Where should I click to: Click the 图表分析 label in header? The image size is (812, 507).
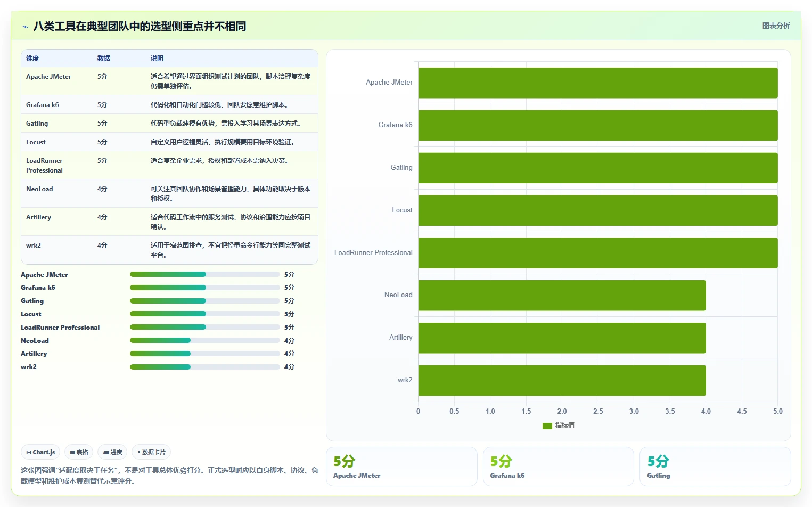click(776, 26)
